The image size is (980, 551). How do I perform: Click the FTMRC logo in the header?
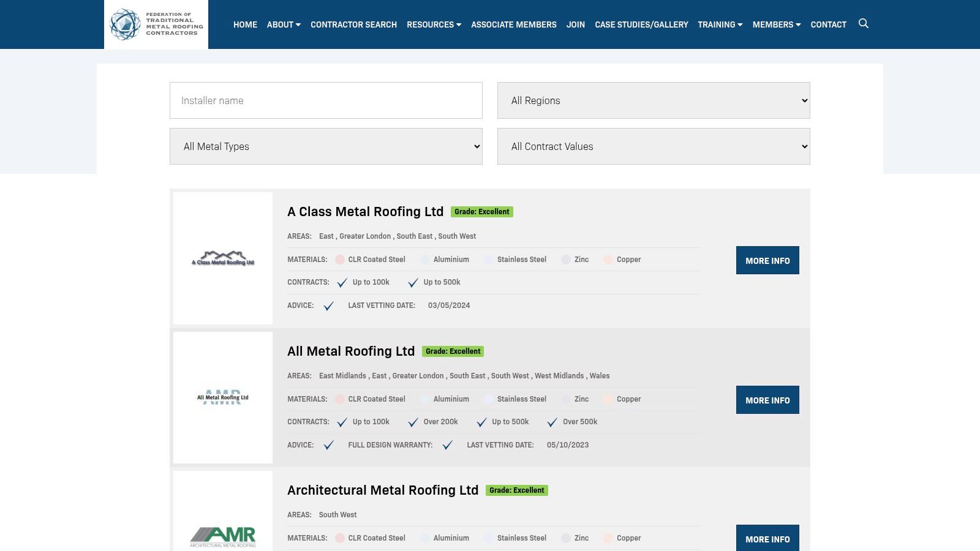pos(156,24)
